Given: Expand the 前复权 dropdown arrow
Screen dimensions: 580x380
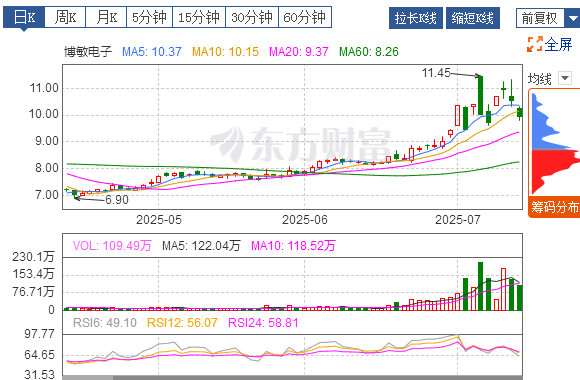Looking at the screenshot, I should click(x=573, y=18).
